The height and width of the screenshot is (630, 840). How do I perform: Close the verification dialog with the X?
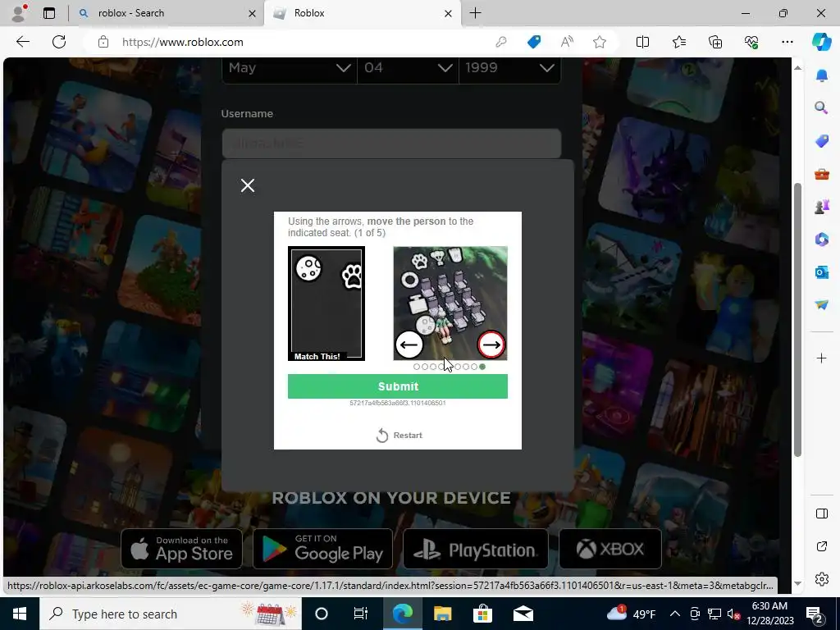tap(248, 185)
